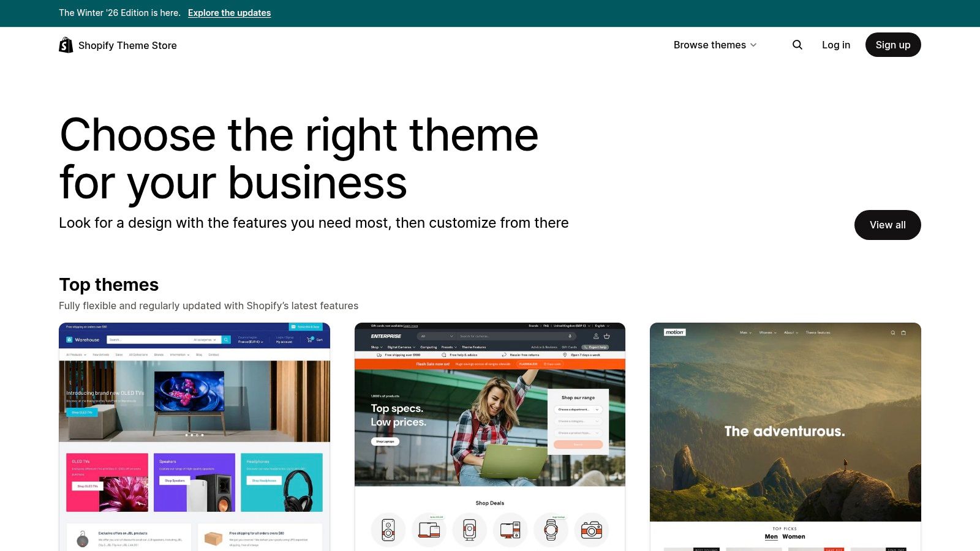Click the Shopify bag logo icon

[66, 45]
